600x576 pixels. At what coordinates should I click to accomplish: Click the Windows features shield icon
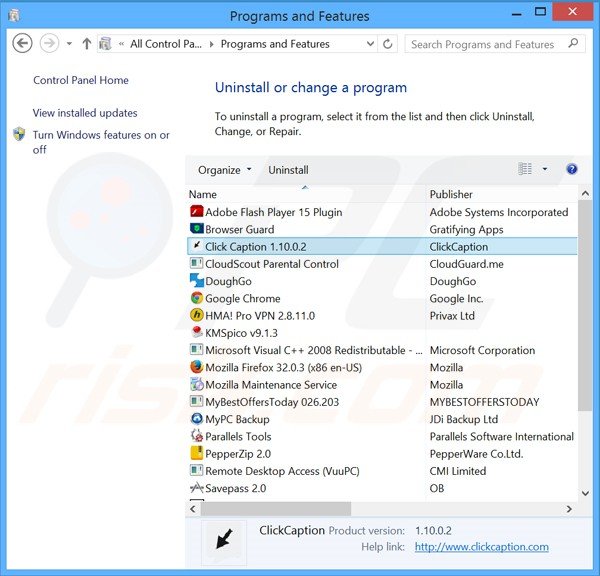[19, 134]
